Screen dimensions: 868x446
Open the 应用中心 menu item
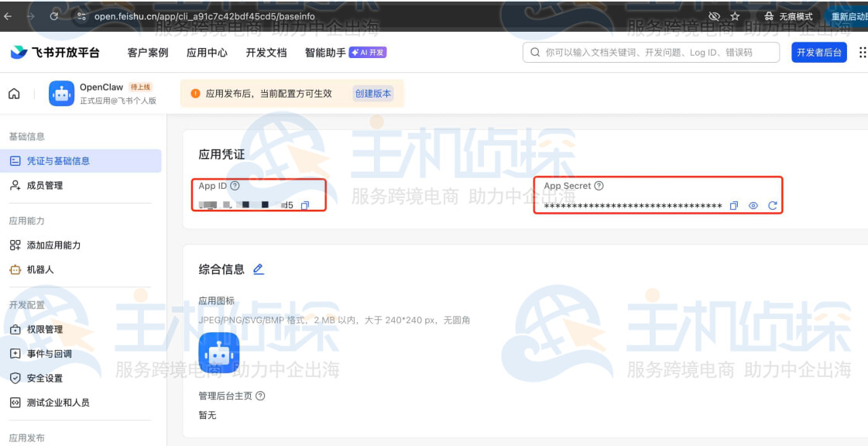207,53
